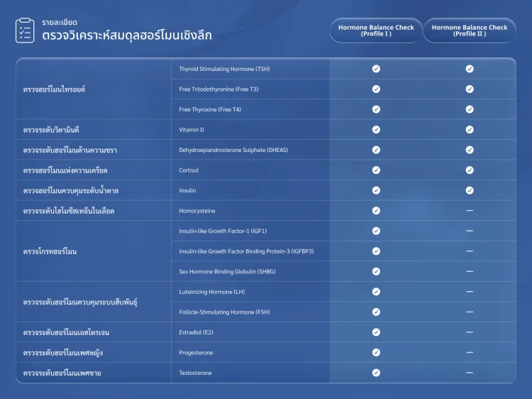Viewport: 532px width, 399px height.
Task: Click the Profile II checkmark for Insulin
Action: click(x=470, y=190)
